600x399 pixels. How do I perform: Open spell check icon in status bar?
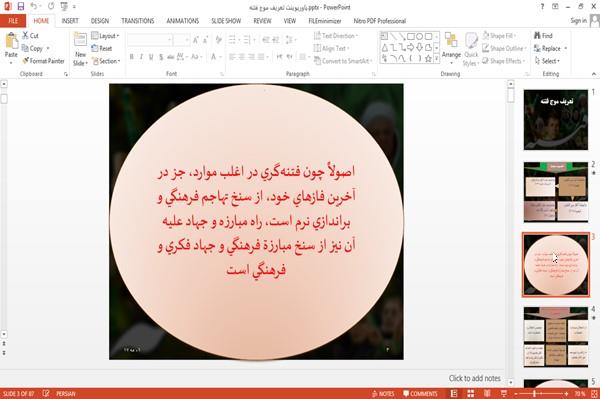coord(46,393)
